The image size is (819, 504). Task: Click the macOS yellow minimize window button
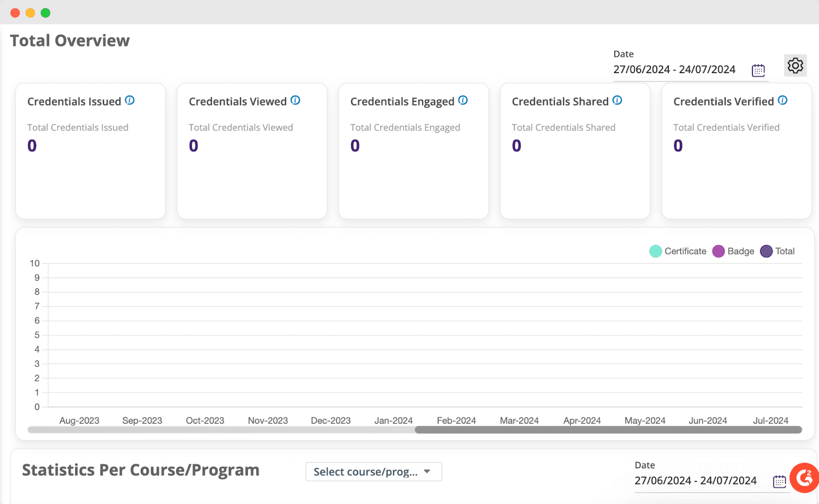(30, 13)
